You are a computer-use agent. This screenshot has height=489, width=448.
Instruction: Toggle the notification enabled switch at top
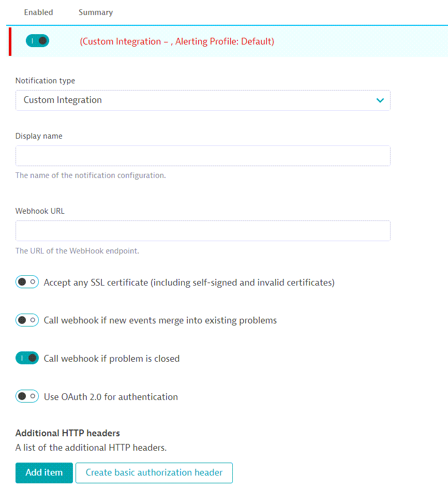coord(37,40)
